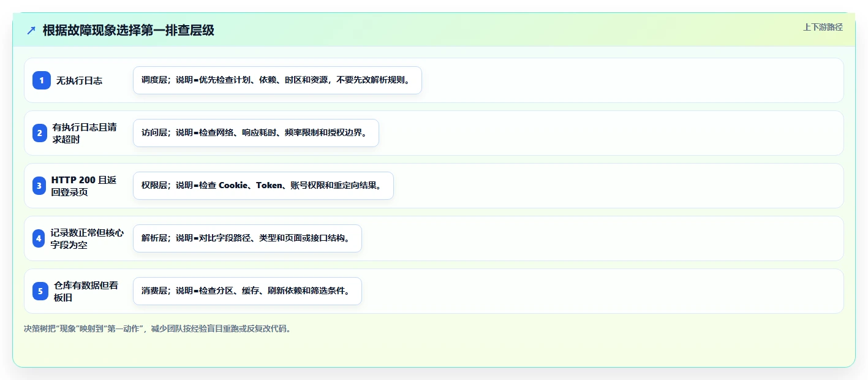868x380 pixels.
Task: Click the number 5 badge
Action: tap(40, 291)
